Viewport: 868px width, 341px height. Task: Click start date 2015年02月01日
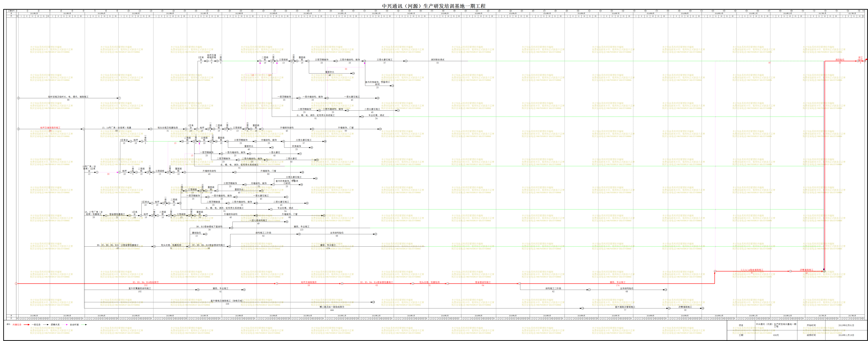click(846, 326)
